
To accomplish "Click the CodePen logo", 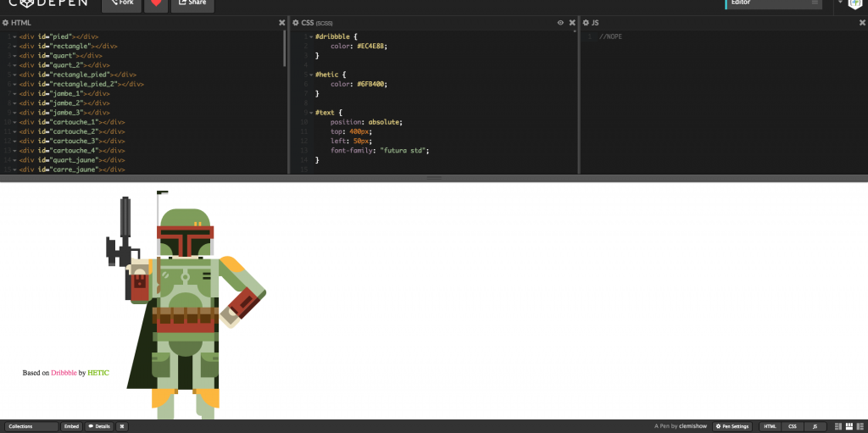I will coord(48,3).
